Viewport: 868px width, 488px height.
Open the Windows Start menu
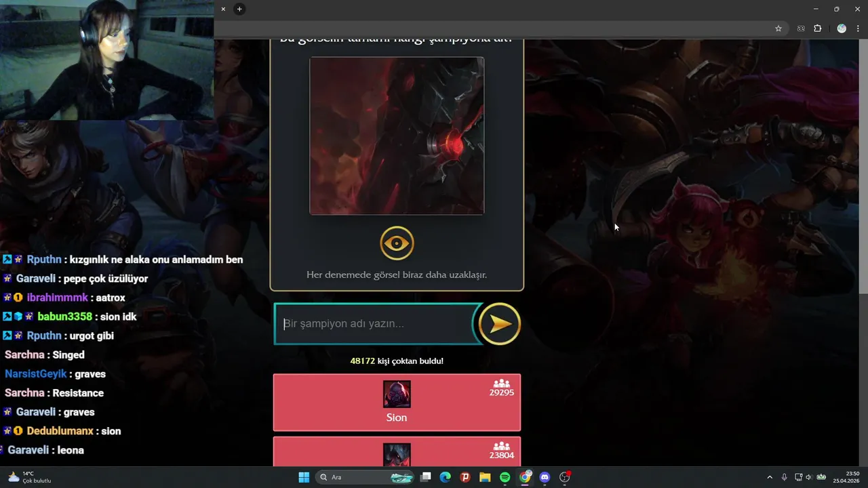(304, 477)
